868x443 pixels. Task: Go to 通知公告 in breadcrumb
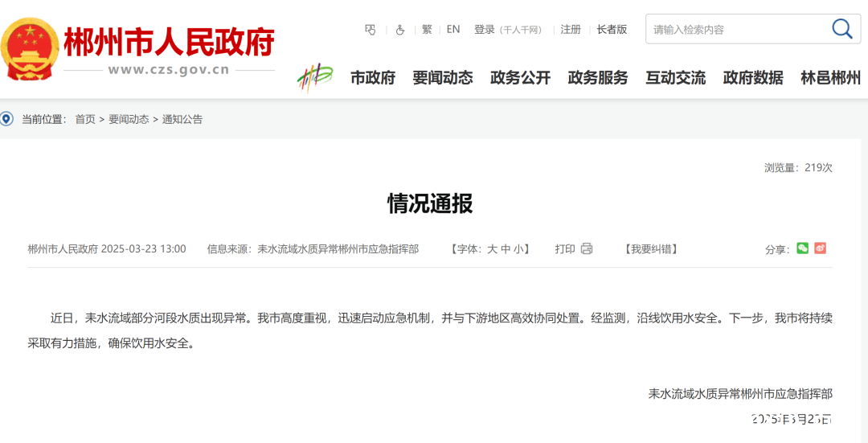point(182,119)
